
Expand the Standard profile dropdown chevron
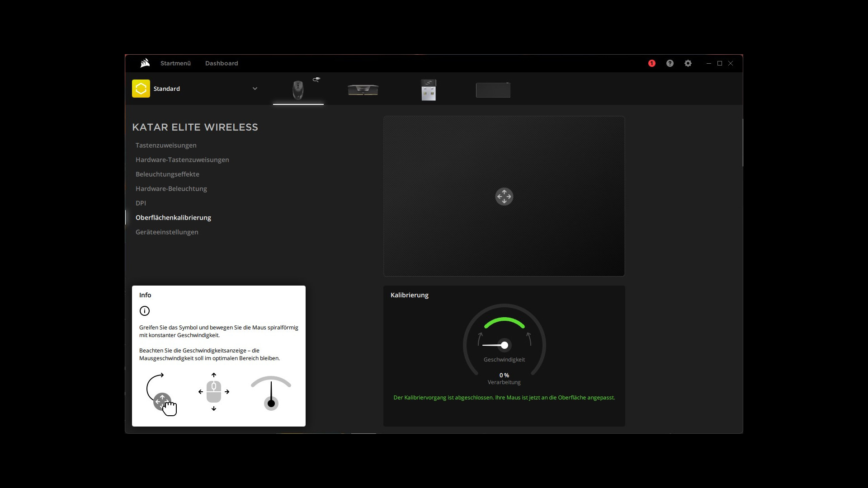[x=255, y=89]
